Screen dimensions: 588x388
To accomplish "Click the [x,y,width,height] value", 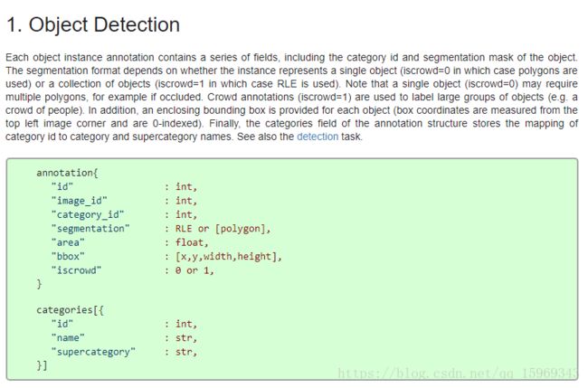I will pyautogui.click(x=228, y=257).
